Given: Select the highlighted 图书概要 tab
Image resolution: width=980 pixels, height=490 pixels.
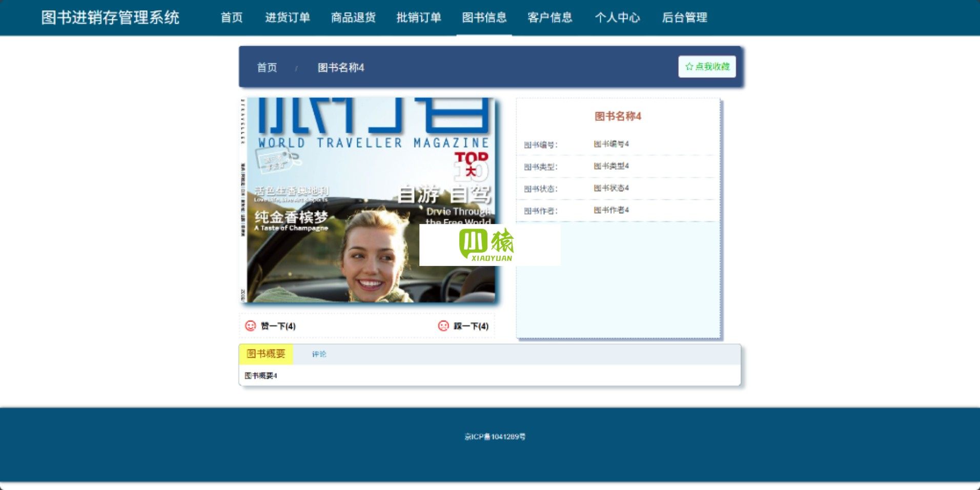Looking at the screenshot, I should (266, 354).
